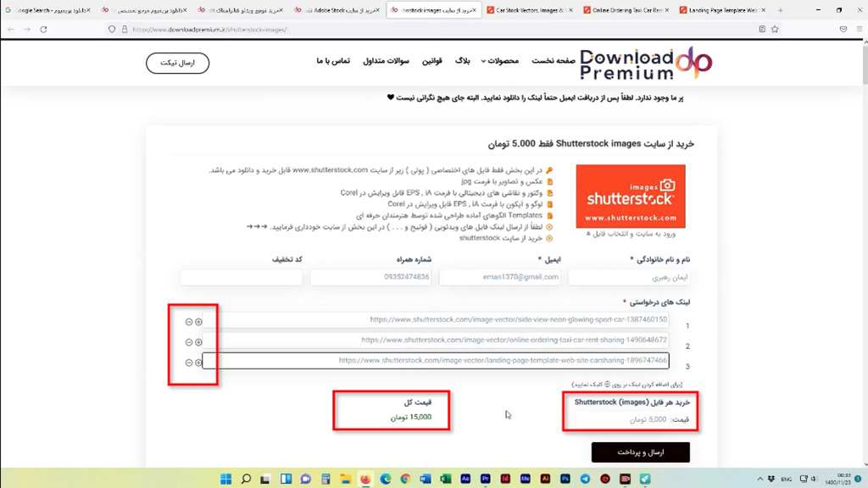The width and height of the screenshot is (868, 488).
Task: Click the ورود به سایت و انتخاب فایل link
Action: [631, 234]
